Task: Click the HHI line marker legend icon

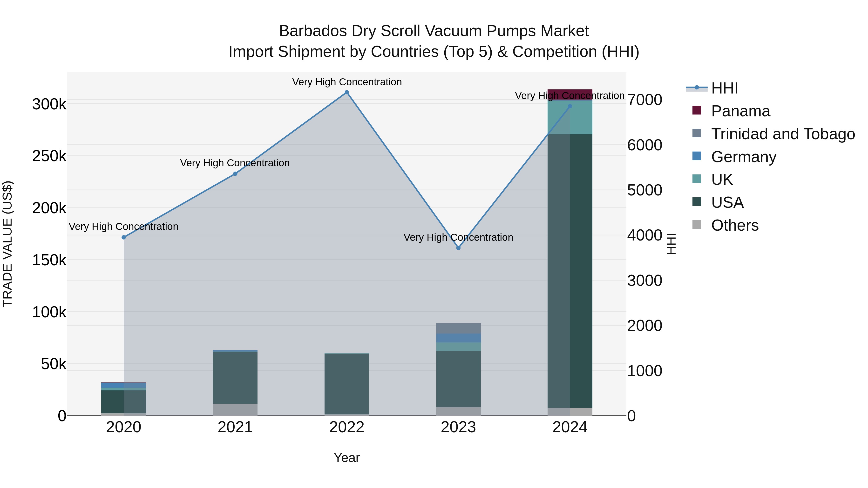Action: pyautogui.click(x=697, y=87)
